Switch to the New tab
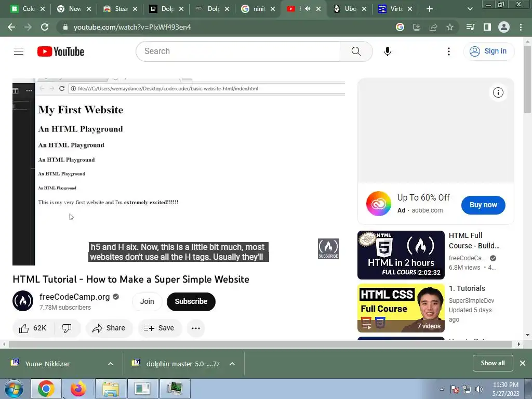 (x=74, y=9)
